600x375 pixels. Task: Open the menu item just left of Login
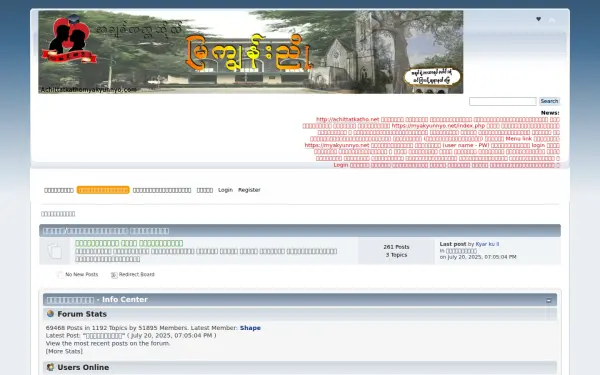(x=205, y=190)
